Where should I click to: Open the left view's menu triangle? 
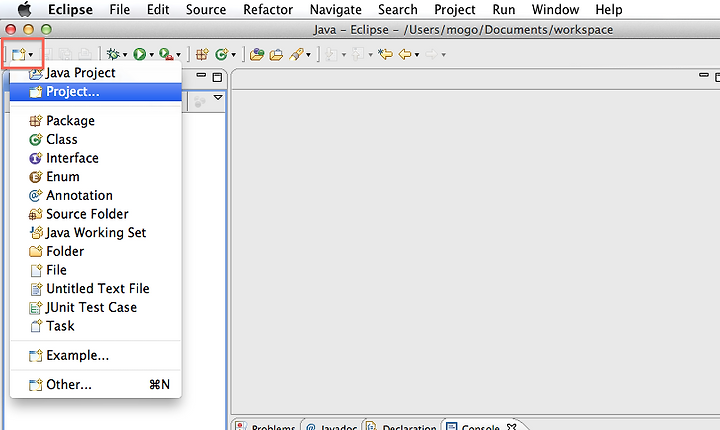(218, 97)
